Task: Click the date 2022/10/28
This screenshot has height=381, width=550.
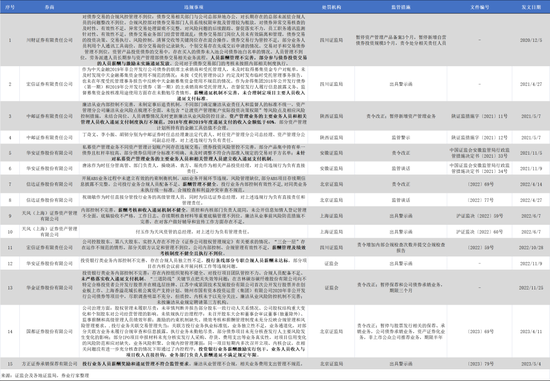Action: 531,247
